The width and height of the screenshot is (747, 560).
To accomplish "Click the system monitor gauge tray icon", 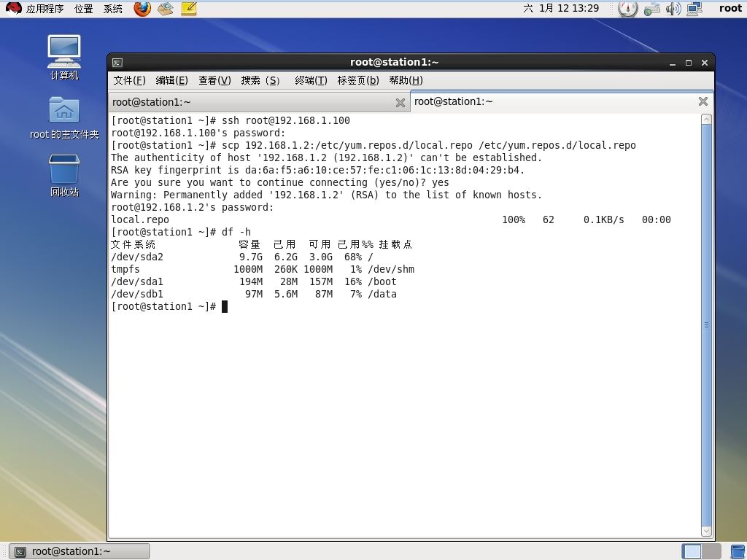I will point(627,9).
